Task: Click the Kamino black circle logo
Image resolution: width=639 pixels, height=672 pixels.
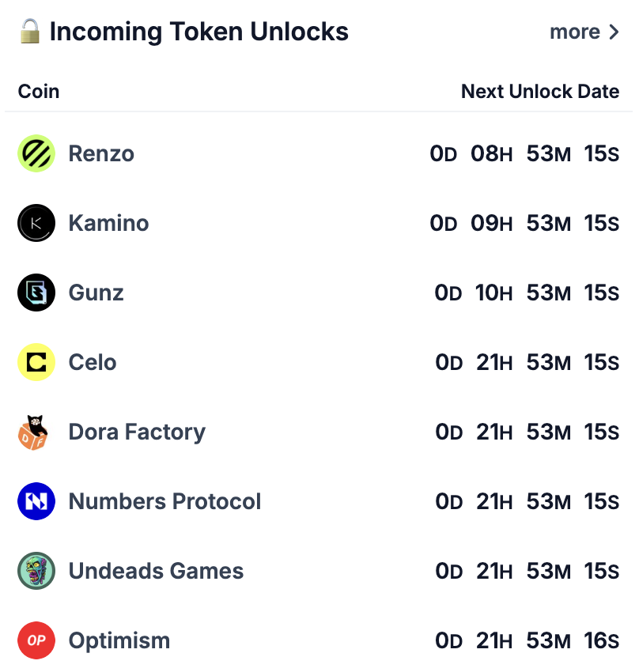Action: 36,223
